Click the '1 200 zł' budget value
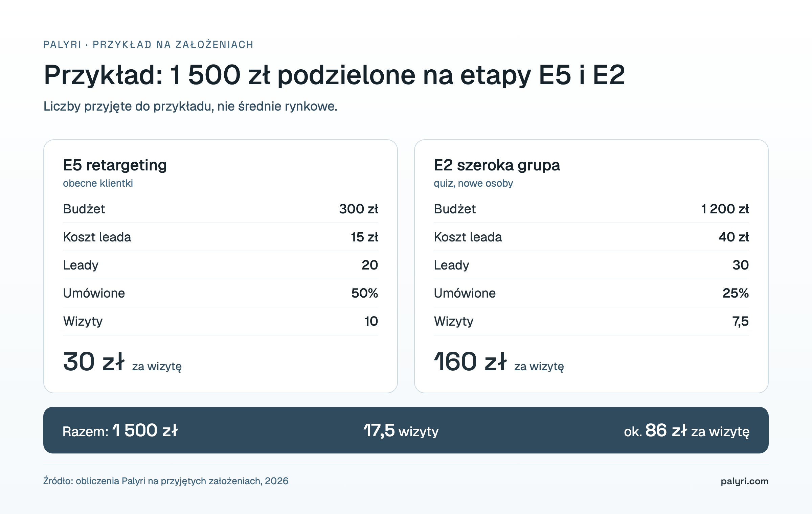 click(725, 209)
